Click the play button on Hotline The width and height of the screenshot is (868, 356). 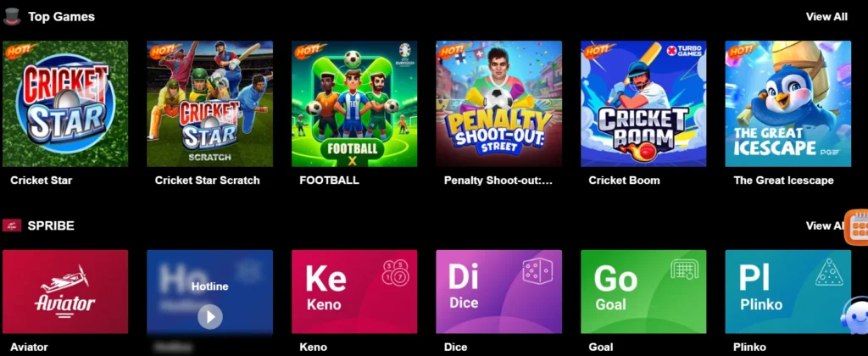tap(210, 317)
